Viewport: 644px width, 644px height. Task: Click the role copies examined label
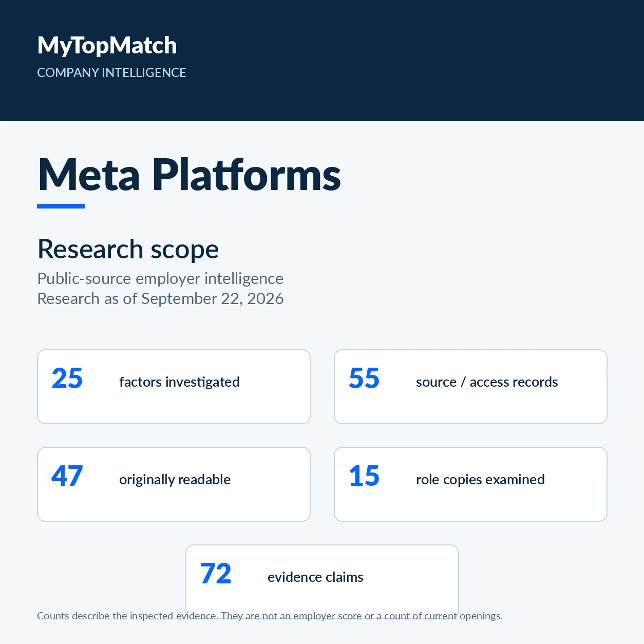point(480,480)
